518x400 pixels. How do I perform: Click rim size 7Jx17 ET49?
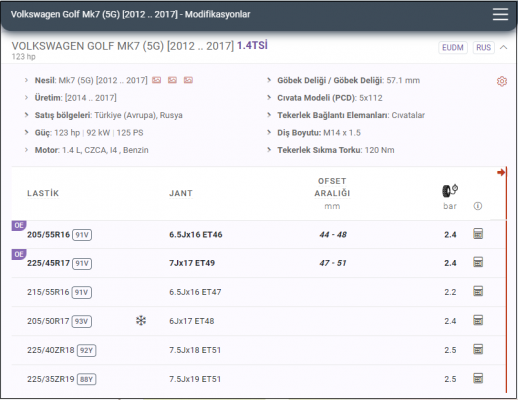[192, 263]
